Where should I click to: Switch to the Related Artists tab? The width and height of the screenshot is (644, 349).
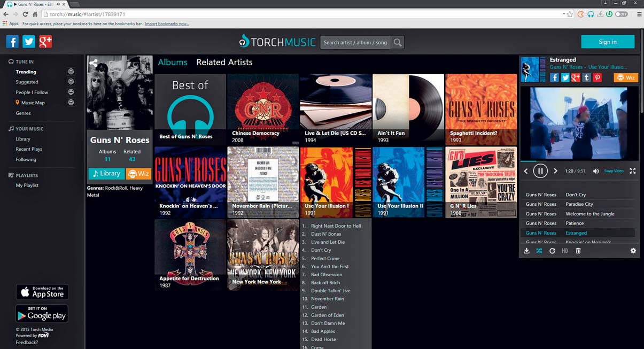point(224,62)
